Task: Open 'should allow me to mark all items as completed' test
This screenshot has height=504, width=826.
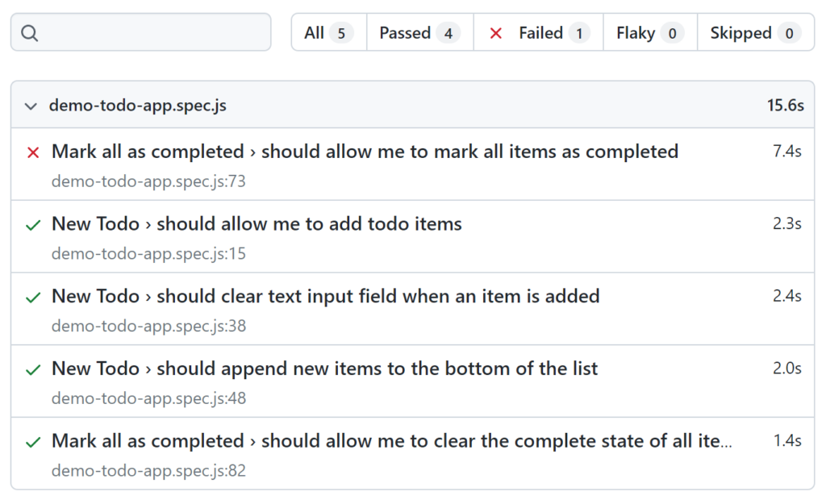Action: click(365, 152)
